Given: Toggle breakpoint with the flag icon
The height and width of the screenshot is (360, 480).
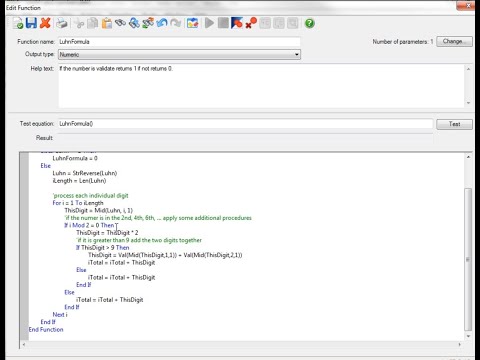Looking at the screenshot, I should pos(237,23).
